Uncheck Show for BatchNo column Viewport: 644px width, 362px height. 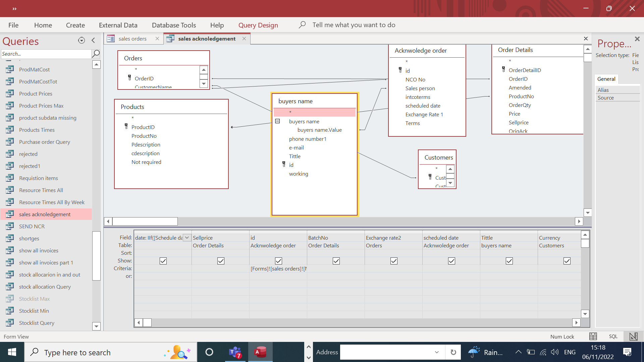(x=336, y=261)
